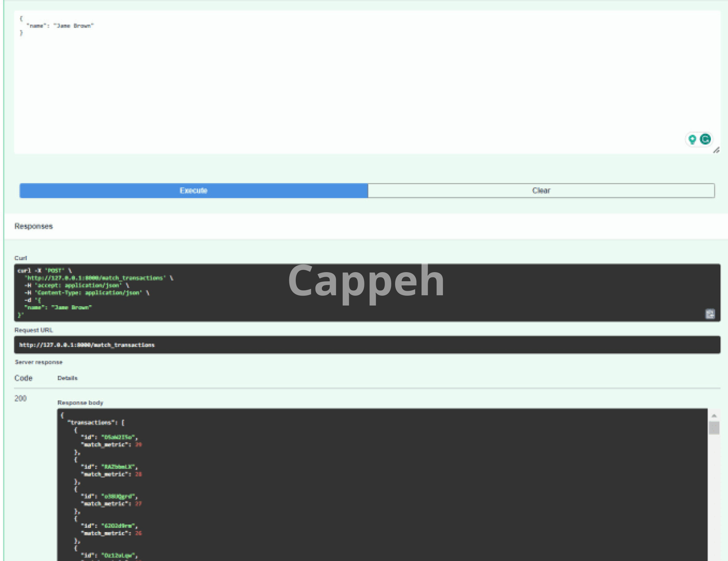Click the Details column header
728x561 pixels.
pos(67,378)
